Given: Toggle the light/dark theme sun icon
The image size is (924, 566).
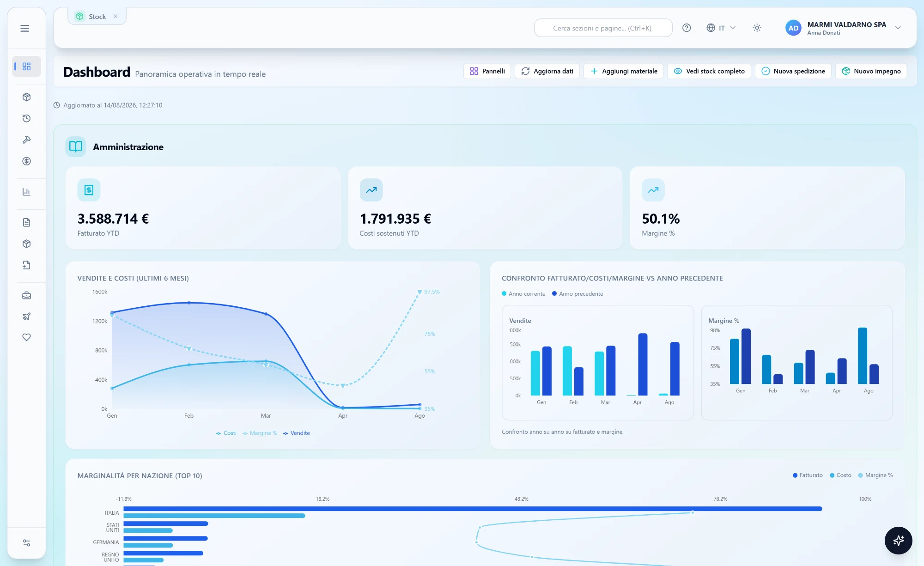Looking at the screenshot, I should [x=757, y=28].
